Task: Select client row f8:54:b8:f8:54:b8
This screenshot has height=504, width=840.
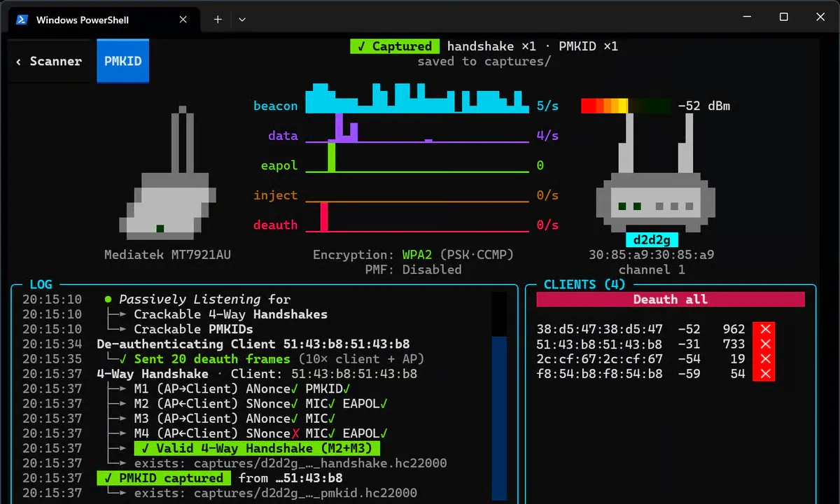Action: pos(656,374)
